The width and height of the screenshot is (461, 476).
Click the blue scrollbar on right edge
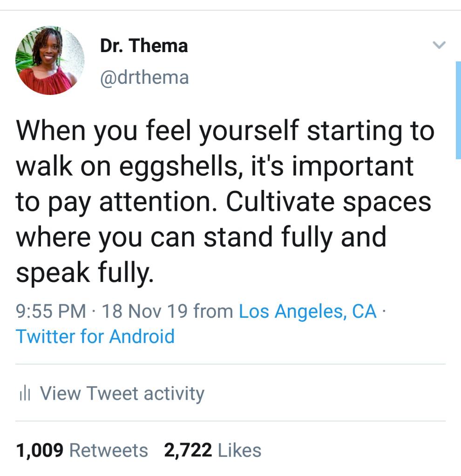[x=458, y=110]
